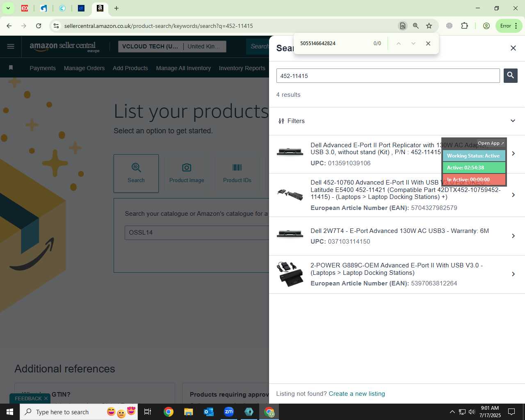
Task: Show hidden system tray icons
Action: point(452,412)
